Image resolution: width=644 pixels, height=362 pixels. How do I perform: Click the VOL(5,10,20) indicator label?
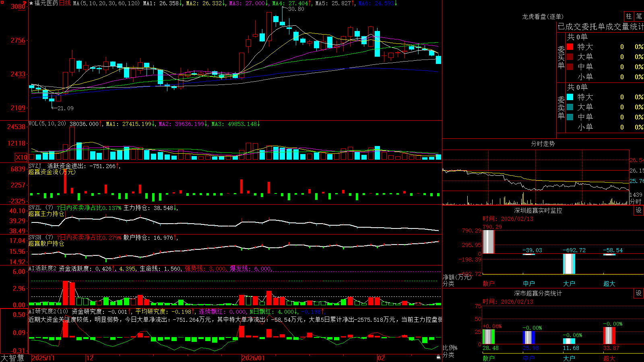tap(47, 124)
